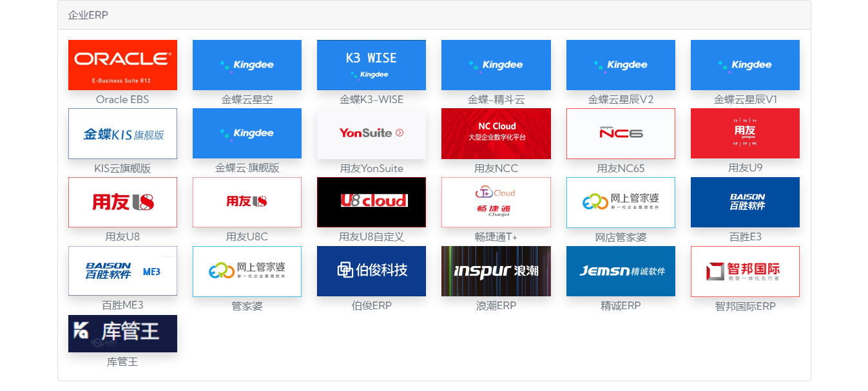Open the blue BAISON 百胜软件 tile for 百胜E3
Viewport: 868px width, 391px height.
[745, 202]
